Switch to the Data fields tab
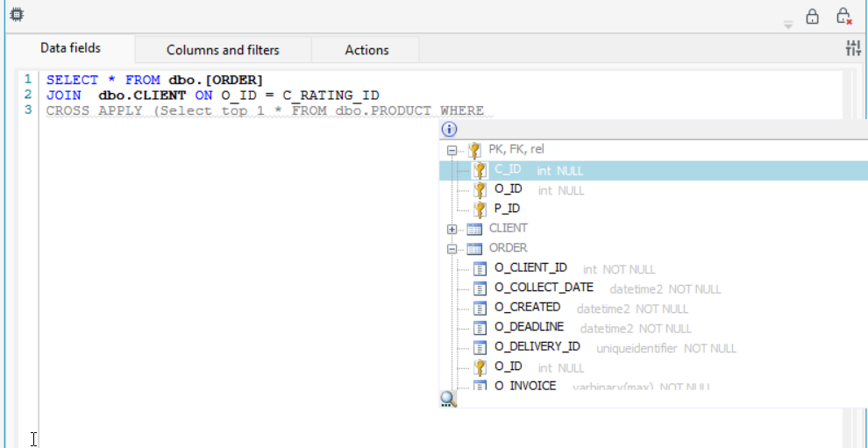Viewport: 868px width, 448px height. (70, 48)
